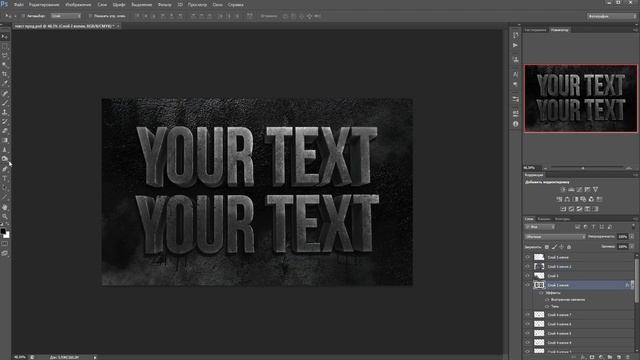Select the Gradient tool

[x=4, y=140]
